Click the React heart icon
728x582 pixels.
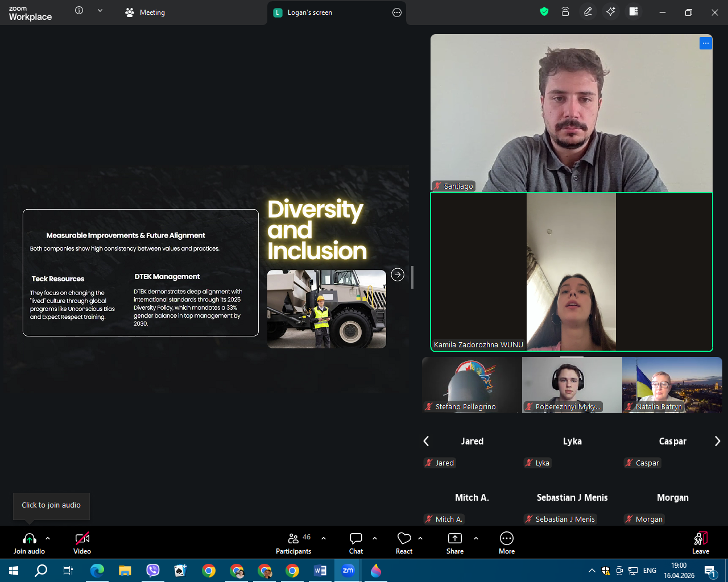point(404,543)
